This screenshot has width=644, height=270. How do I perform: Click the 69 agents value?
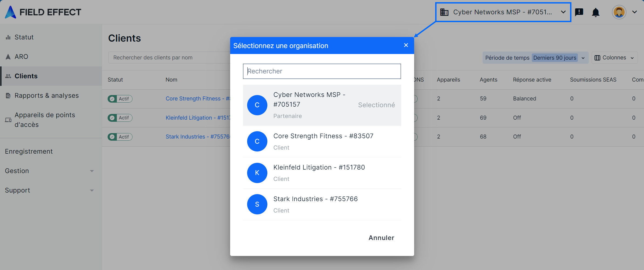[x=483, y=118]
